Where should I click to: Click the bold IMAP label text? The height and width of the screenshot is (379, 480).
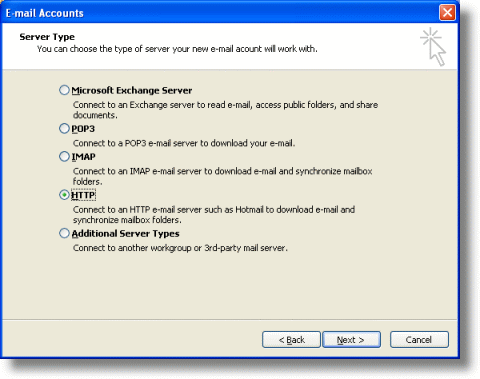(84, 157)
